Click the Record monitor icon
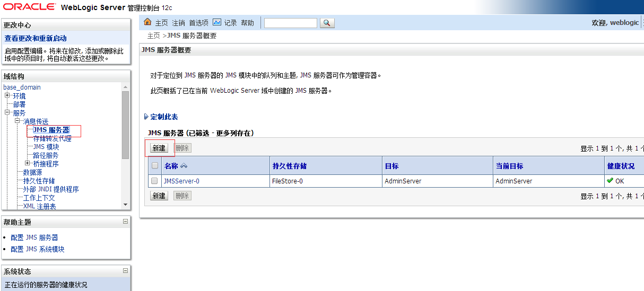644x291 pixels. click(216, 22)
